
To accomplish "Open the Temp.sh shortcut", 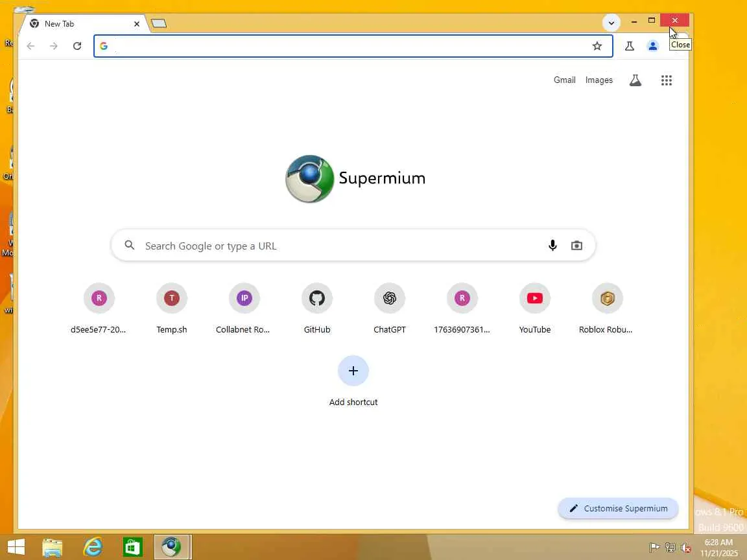I will (x=171, y=308).
